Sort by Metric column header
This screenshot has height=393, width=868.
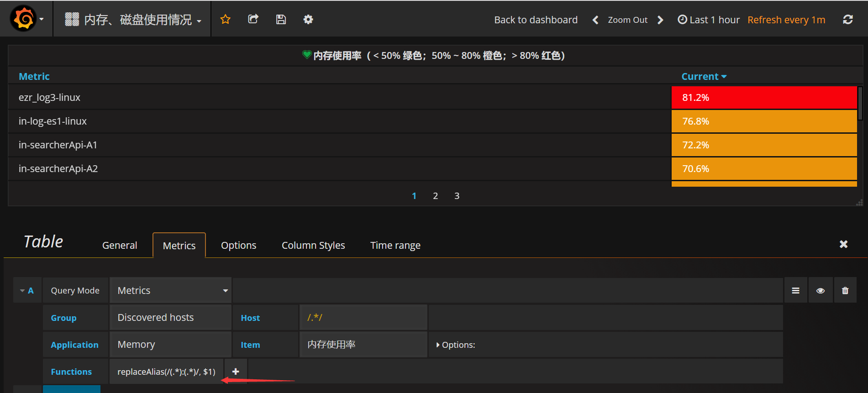(x=34, y=76)
